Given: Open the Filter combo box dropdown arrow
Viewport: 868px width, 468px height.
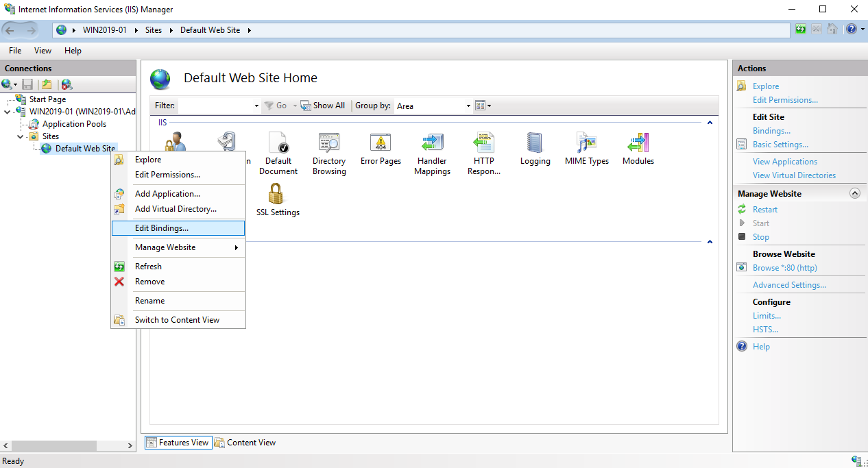Looking at the screenshot, I should 256,106.
